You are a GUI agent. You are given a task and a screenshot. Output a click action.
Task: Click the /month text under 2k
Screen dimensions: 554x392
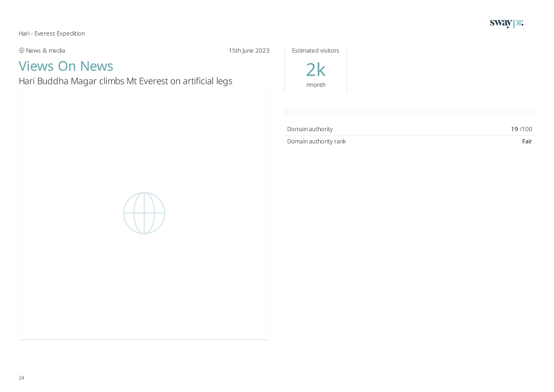coord(316,85)
